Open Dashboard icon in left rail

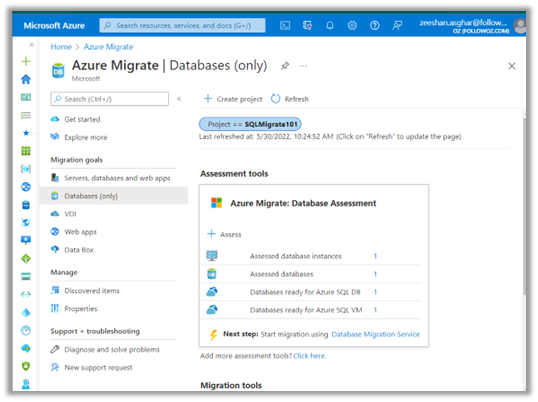click(26, 97)
